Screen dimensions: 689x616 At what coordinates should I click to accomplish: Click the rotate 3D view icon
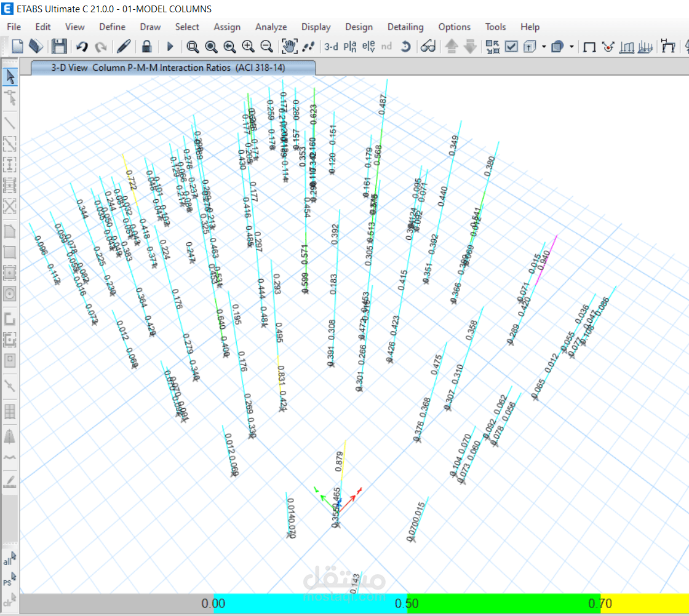(x=405, y=46)
